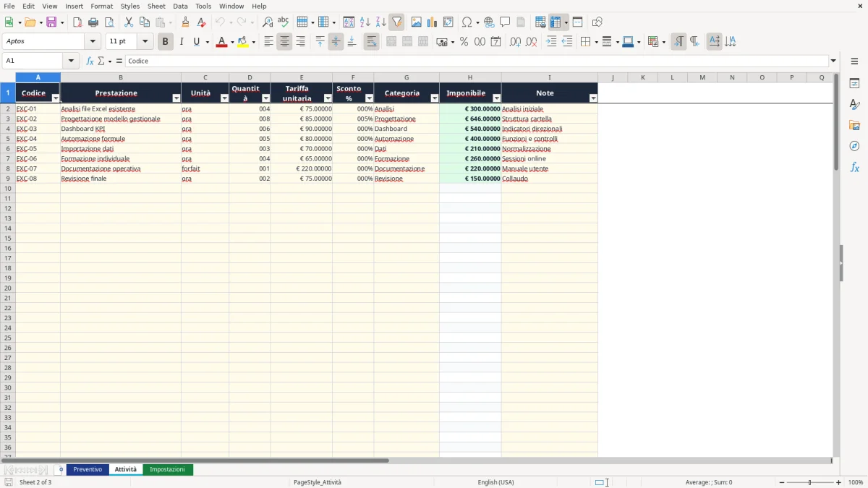Open the Format menu
The height and width of the screenshot is (488, 868).
click(x=102, y=6)
